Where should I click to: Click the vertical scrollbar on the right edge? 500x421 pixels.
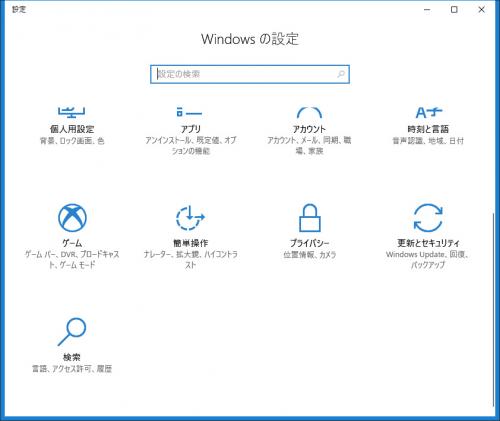coord(493,309)
